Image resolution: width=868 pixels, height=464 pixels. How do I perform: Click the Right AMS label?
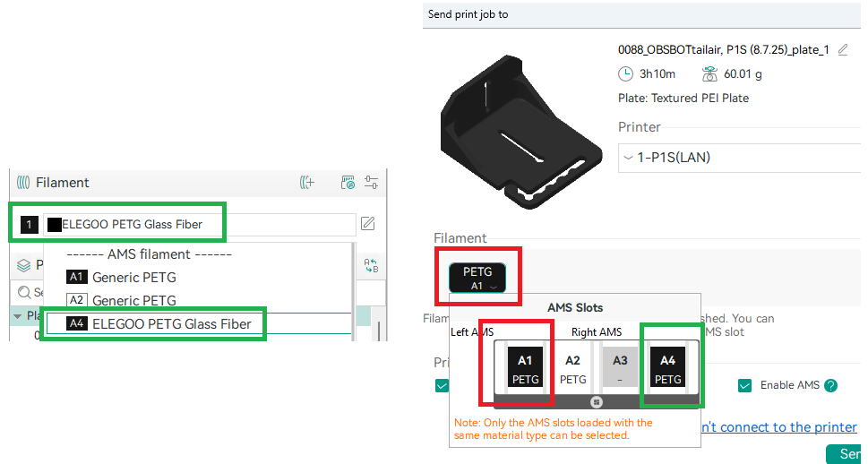coord(597,332)
